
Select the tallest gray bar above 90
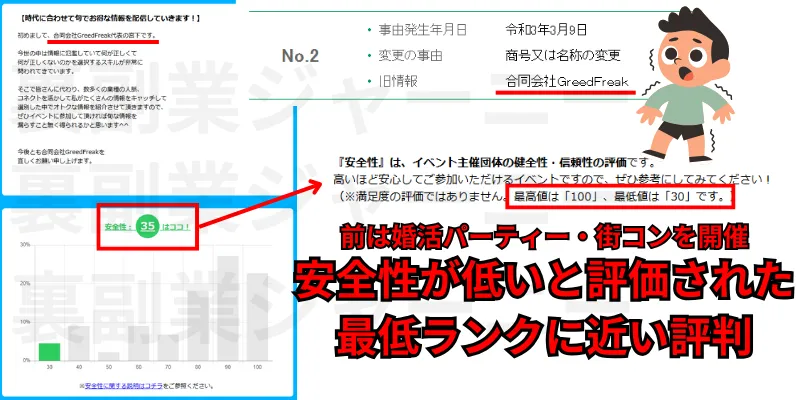(228, 308)
